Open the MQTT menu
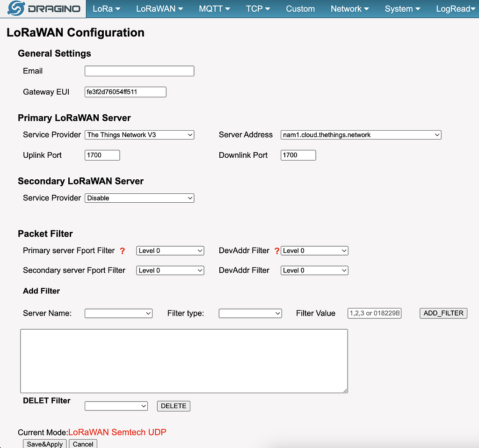Image resolution: width=479 pixels, height=448 pixels. pos(214,8)
